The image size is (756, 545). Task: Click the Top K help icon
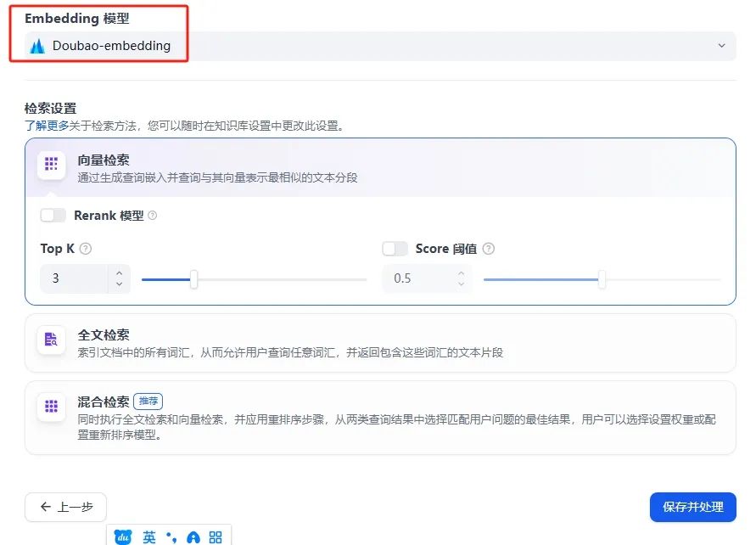[x=84, y=248]
